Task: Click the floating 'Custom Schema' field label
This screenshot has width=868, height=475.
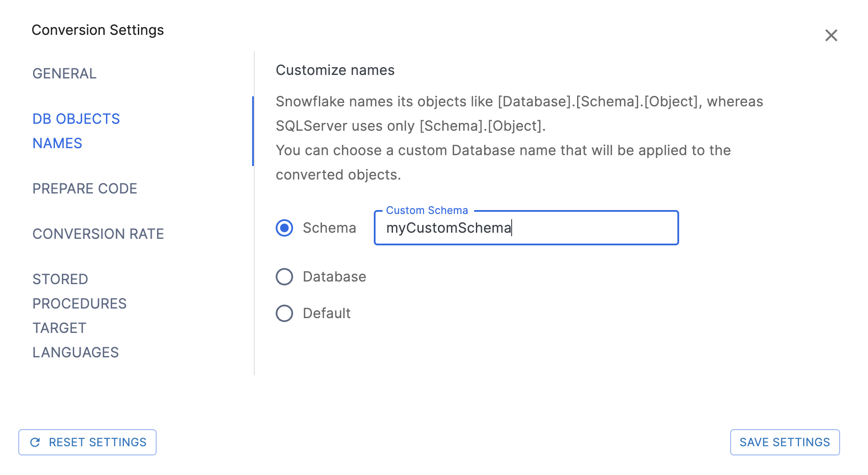Action: click(427, 210)
